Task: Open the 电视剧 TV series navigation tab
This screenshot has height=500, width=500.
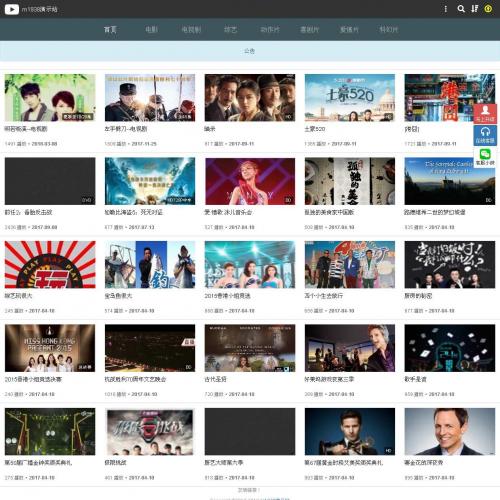Action: 191,29
